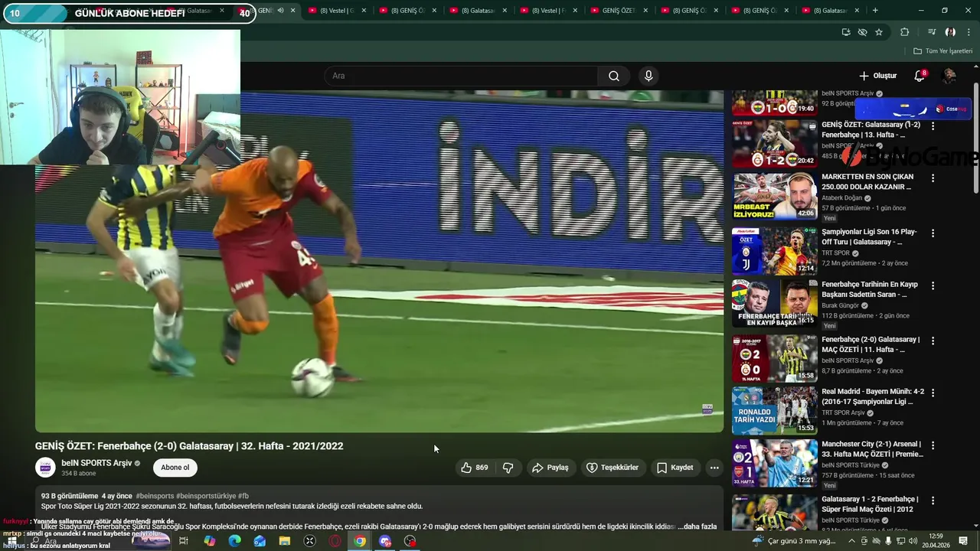Click the Paylaş share button

[x=550, y=468]
